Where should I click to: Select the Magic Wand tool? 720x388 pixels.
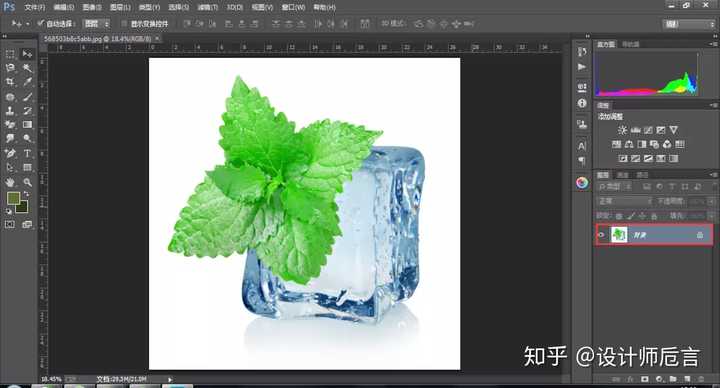[x=28, y=68]
